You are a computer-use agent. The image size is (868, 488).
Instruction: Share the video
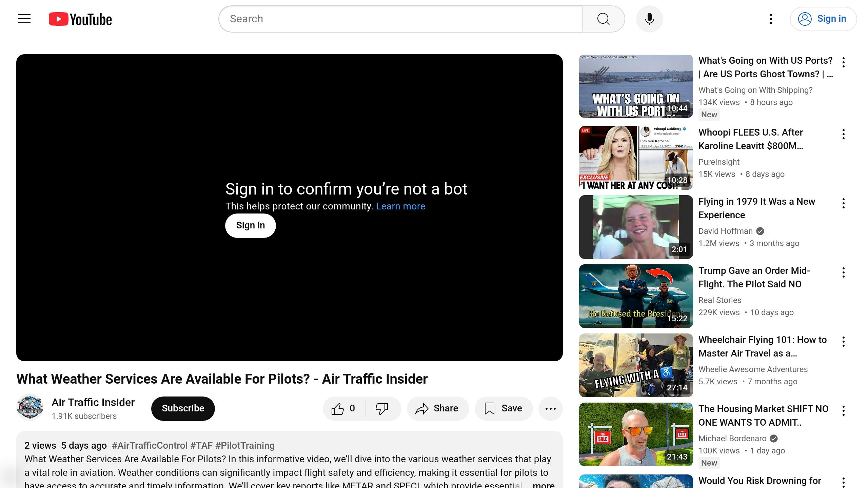coord(437,409)
